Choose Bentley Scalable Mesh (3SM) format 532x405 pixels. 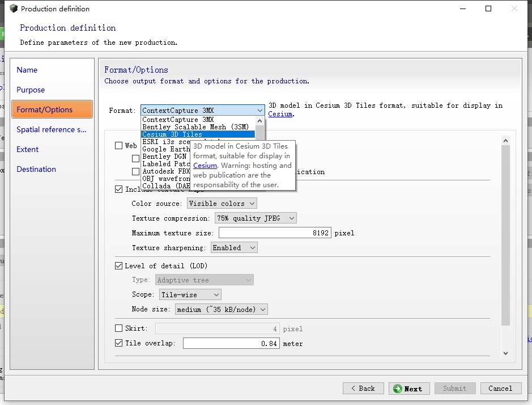coord(198,126)
